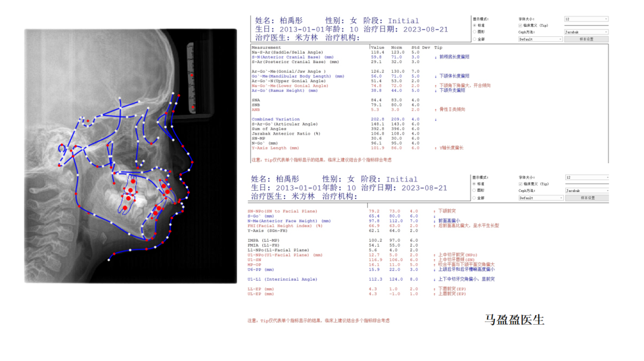Click the 下颌升支偏短 tip text
This screenshot has width=644, height=361.
(452, 91)
